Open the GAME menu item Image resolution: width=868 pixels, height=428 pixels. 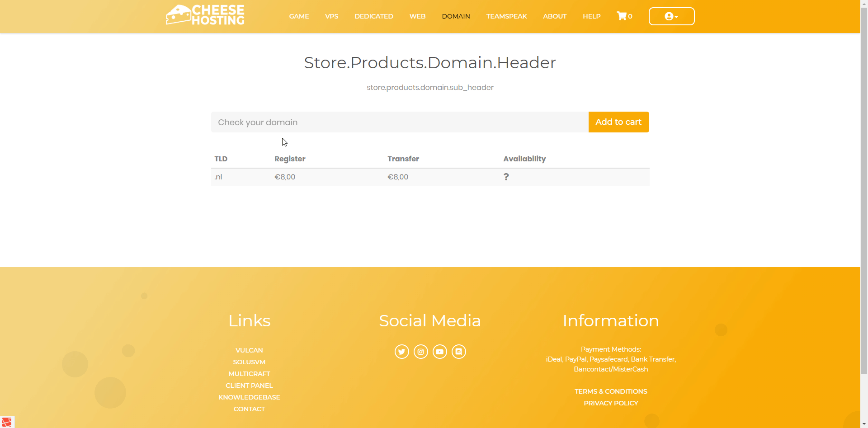299,16
